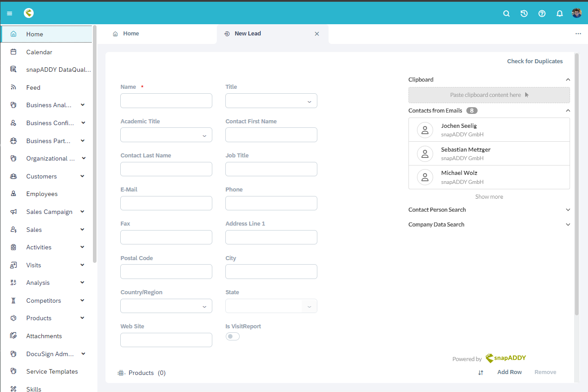Switch to the Home tab
Image resolution: width=588 pixels, height=392 pixels.
tap(131, 33)
